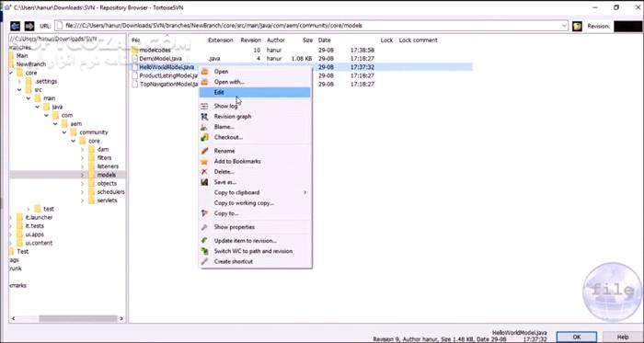The width and height of the screenshot is (644, 343).
Task: Click the Open icon in context menu
Action: [x=204, y=72]
